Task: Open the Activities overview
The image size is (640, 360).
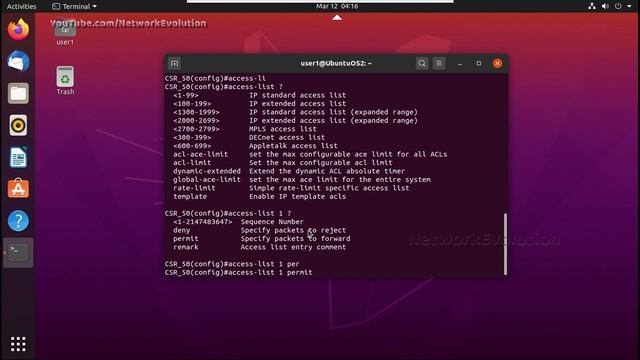Action: pos(21,6)
